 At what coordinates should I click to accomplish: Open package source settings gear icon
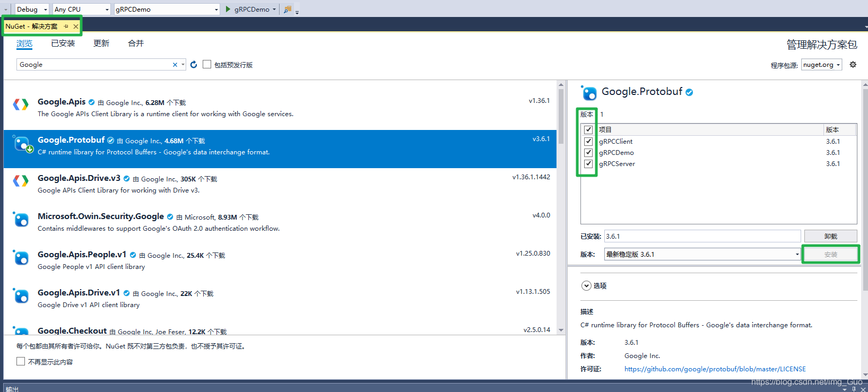[853, 64]
